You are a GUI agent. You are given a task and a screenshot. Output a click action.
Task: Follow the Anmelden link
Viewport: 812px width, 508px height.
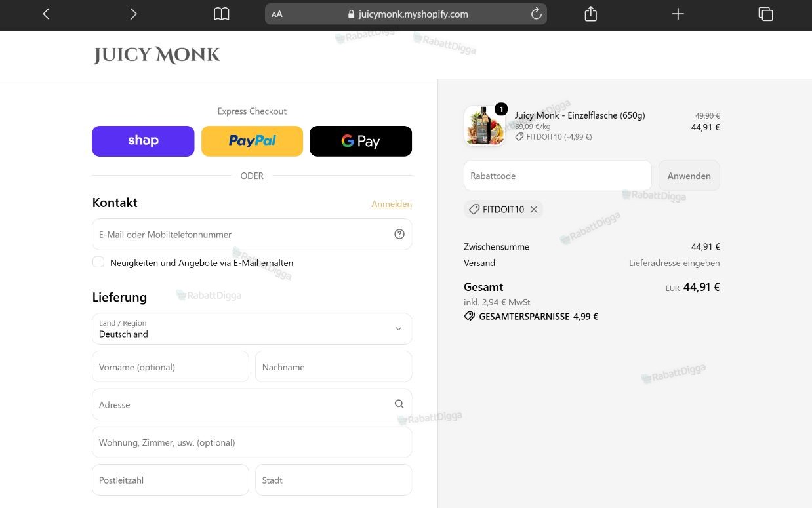tap(392, 204)
